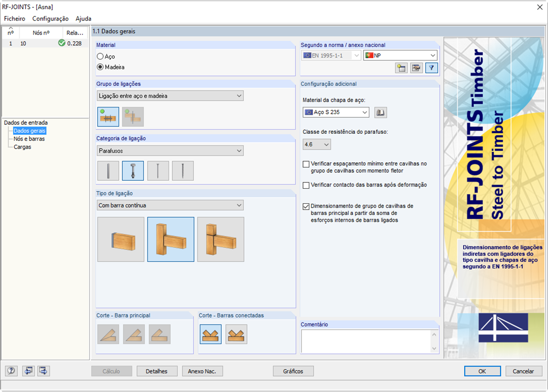Go to previous input window
Viewport: 548px width, 392px height.
tap(28, 371)
